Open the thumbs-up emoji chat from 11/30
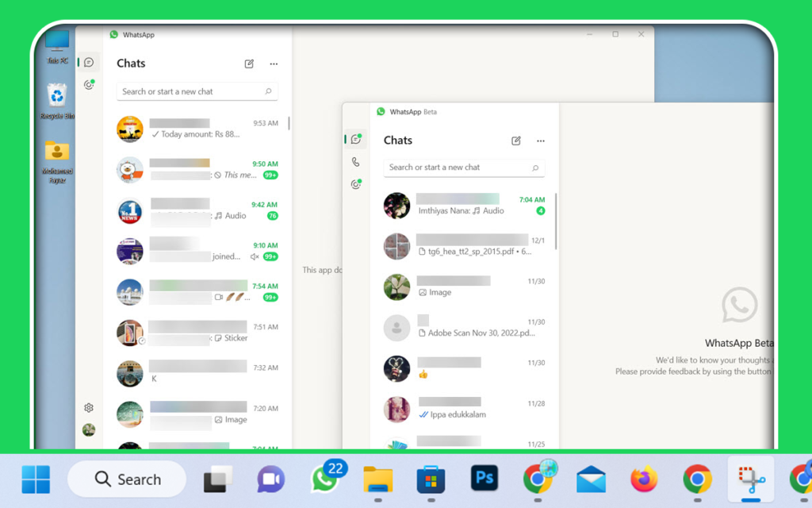This screenshot has height=508, width=812. click(464, 368)
